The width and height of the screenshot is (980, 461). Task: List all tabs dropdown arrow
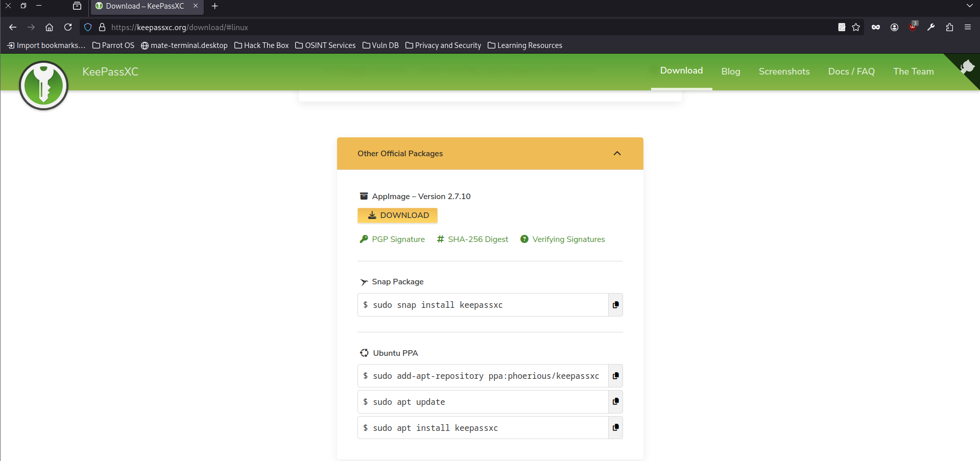[970, 6]
